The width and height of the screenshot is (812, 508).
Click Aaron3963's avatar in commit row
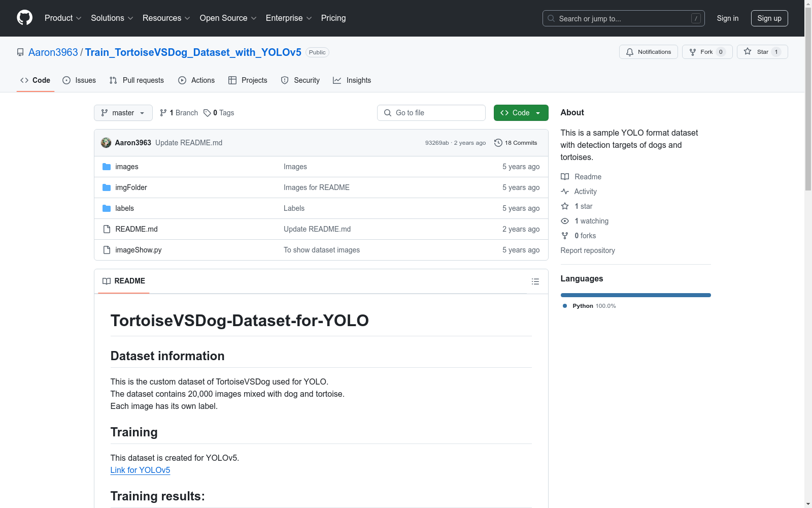pos(106,143)
